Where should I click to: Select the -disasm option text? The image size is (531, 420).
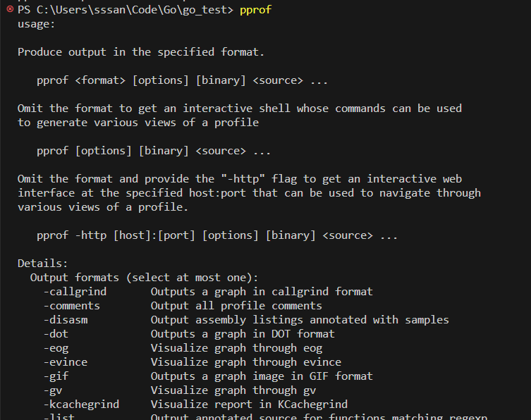click(x=65, y=320)
